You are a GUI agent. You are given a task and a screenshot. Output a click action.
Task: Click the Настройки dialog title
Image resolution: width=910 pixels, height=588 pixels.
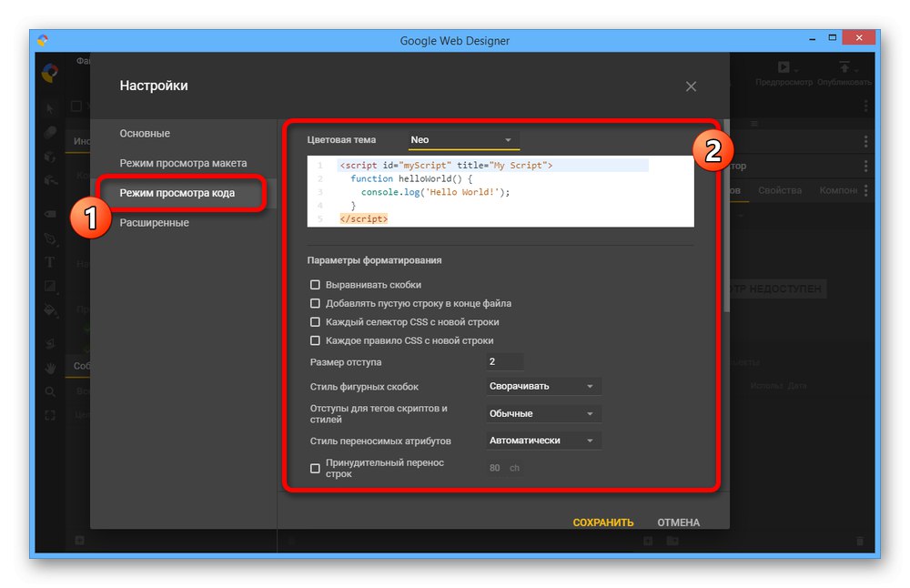[154, 86]
